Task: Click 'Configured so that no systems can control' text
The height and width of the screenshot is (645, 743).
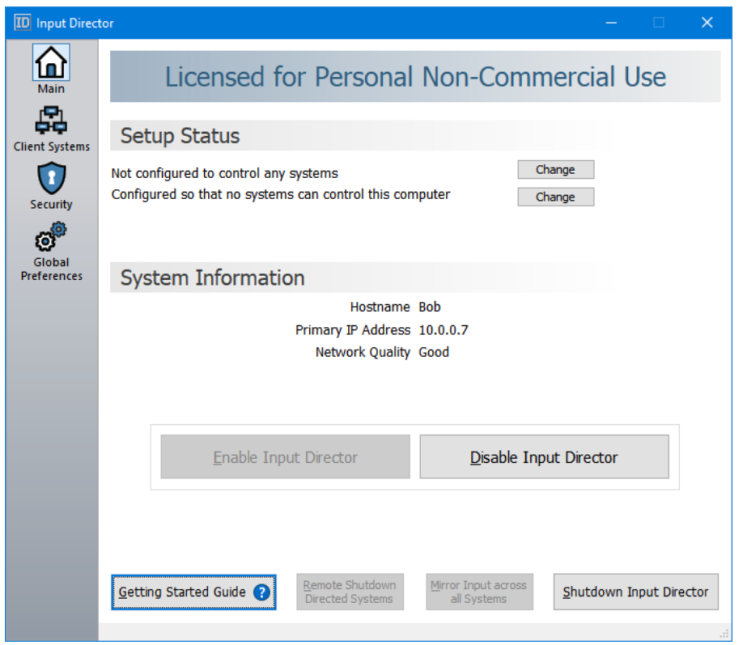Action: coord(281,194)
